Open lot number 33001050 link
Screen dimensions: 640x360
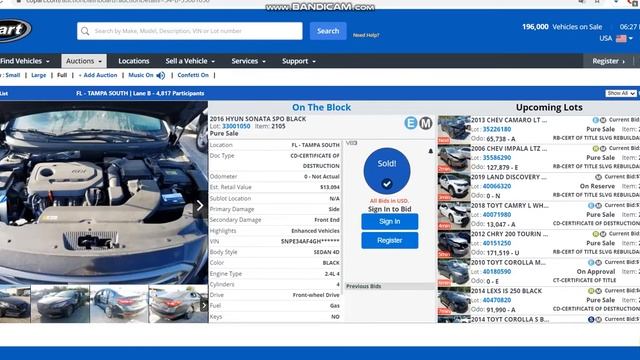tap(236, 126)
